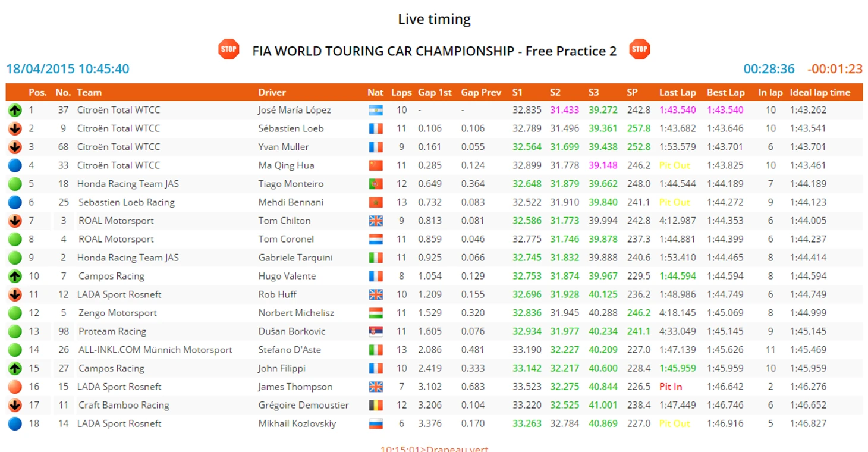Click the Best Lap column header
The image size is (868, 452).
coord(725,92)
